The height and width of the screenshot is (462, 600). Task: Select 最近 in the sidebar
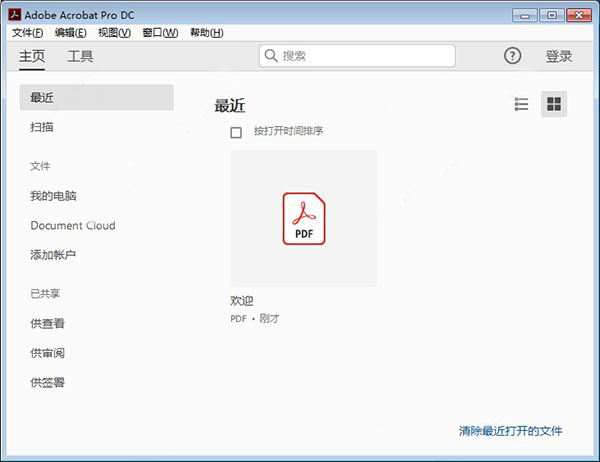point(97,98)
